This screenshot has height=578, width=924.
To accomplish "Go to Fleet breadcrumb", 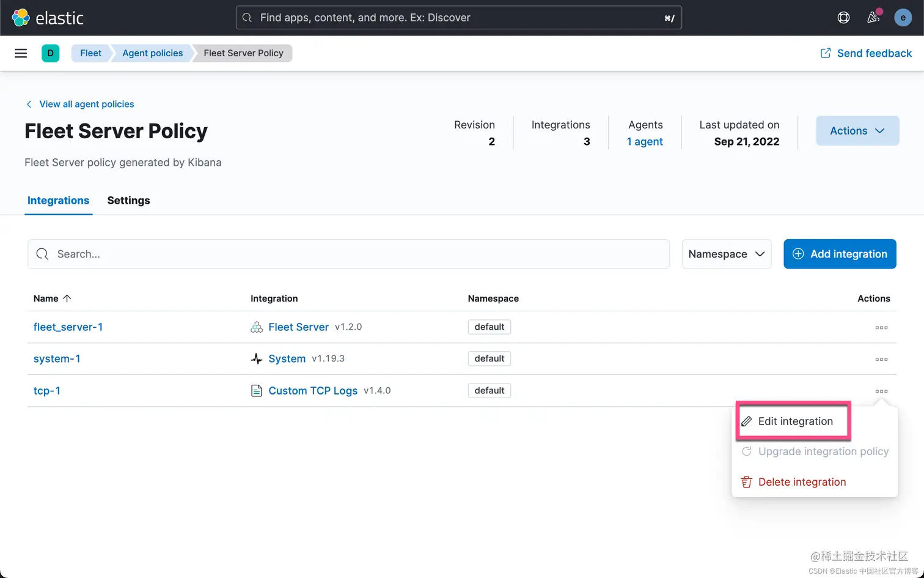I will [90, 53].
